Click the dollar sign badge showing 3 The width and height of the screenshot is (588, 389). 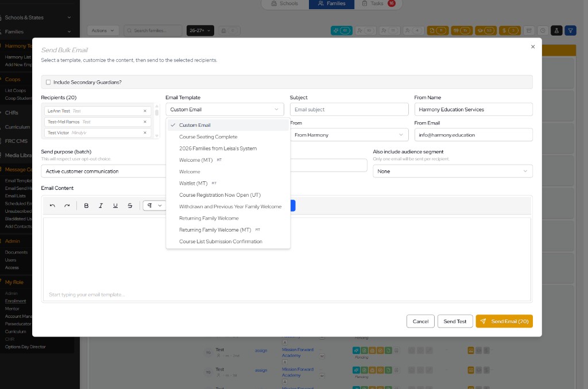[510, 31]
